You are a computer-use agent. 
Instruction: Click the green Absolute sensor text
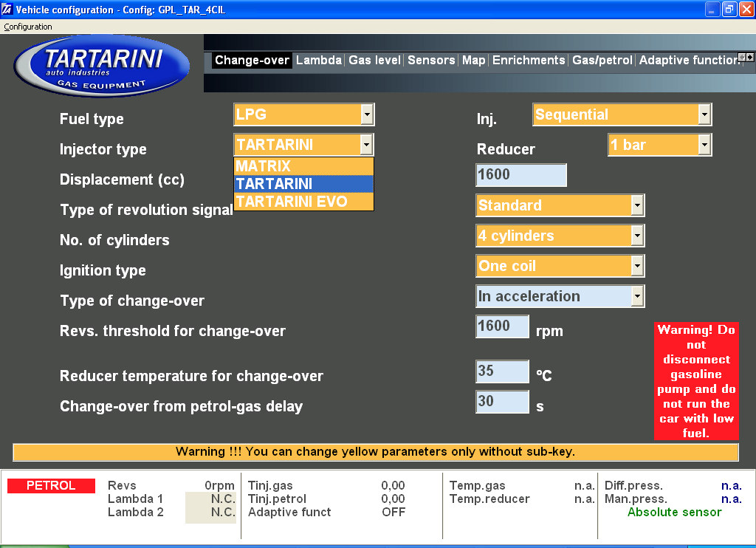(675, 513)
